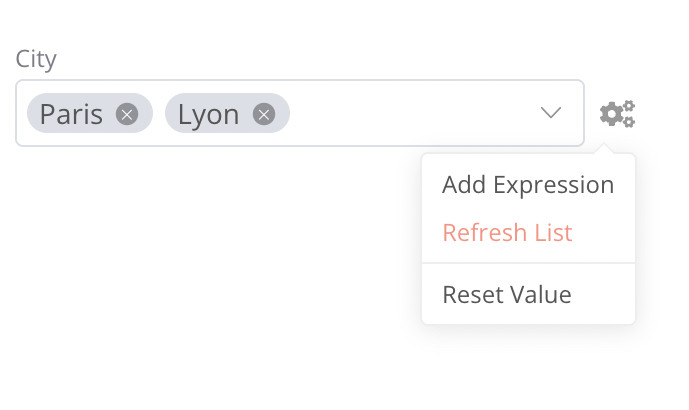Remove the Lyon tag with its x icon
689x410 pixels.
263,114
